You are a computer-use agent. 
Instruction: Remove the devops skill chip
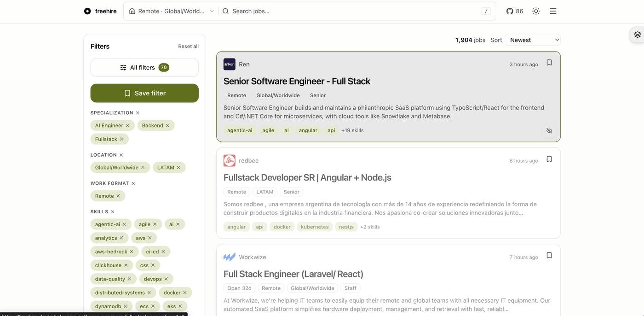[x=166, y=279]
